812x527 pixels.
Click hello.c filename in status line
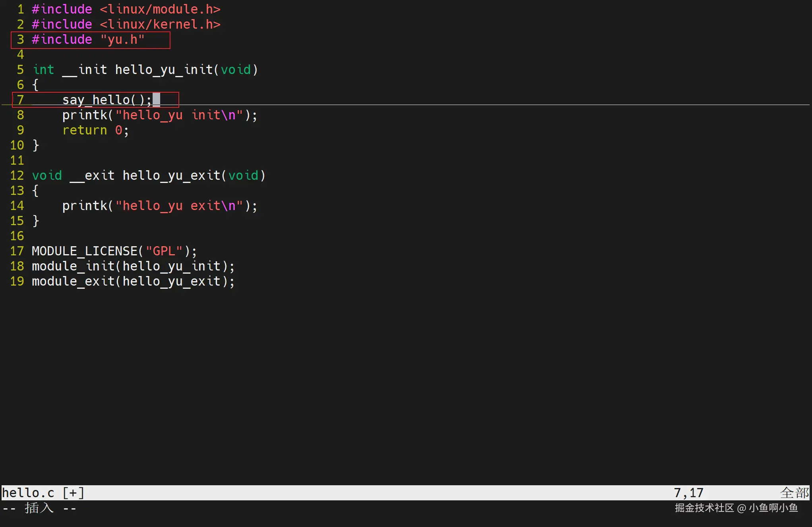28,493
